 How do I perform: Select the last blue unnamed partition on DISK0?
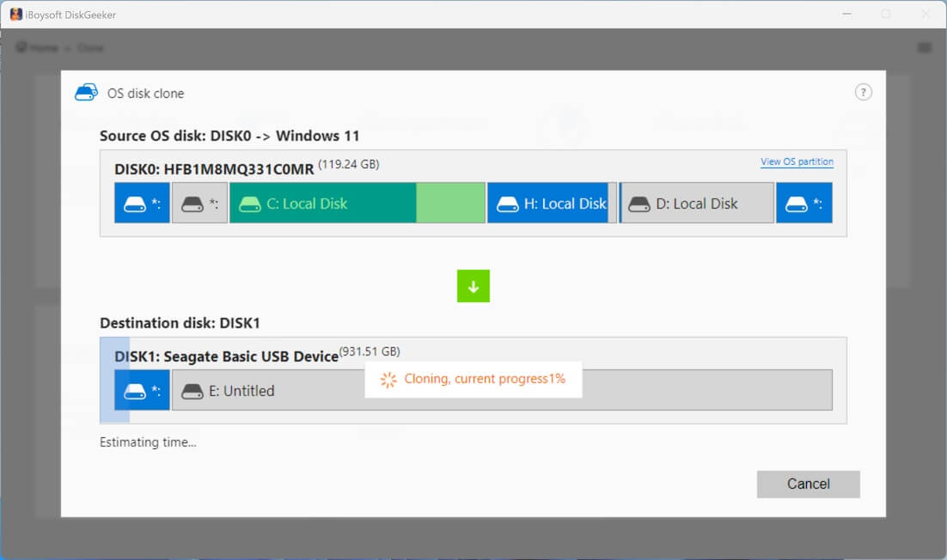click(803, 204)
